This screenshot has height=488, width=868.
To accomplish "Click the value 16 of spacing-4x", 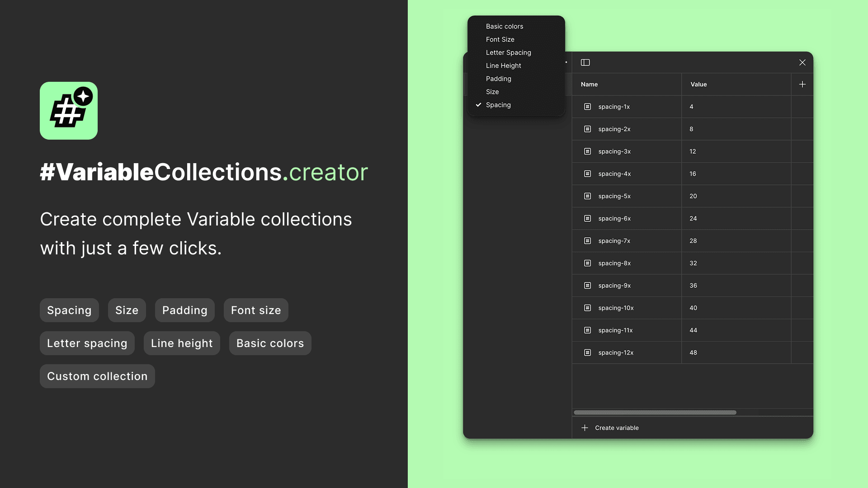I will tap(693, 174).
